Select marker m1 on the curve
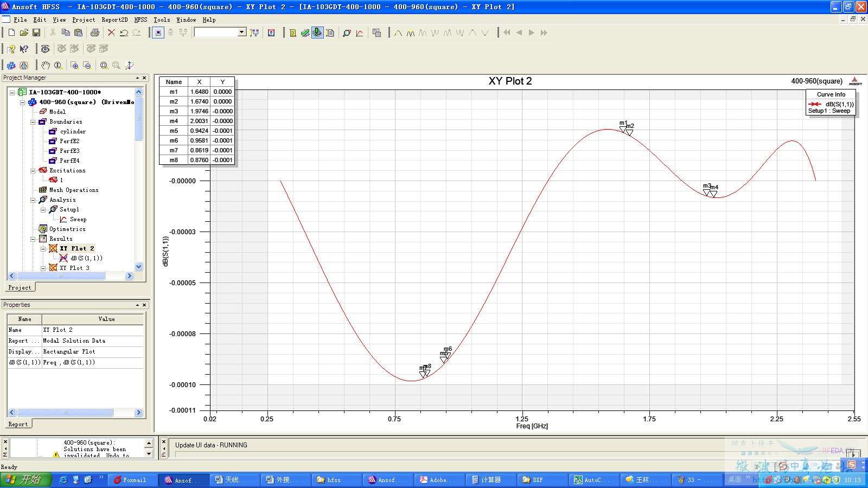868x488 pixels. point(623,130)
